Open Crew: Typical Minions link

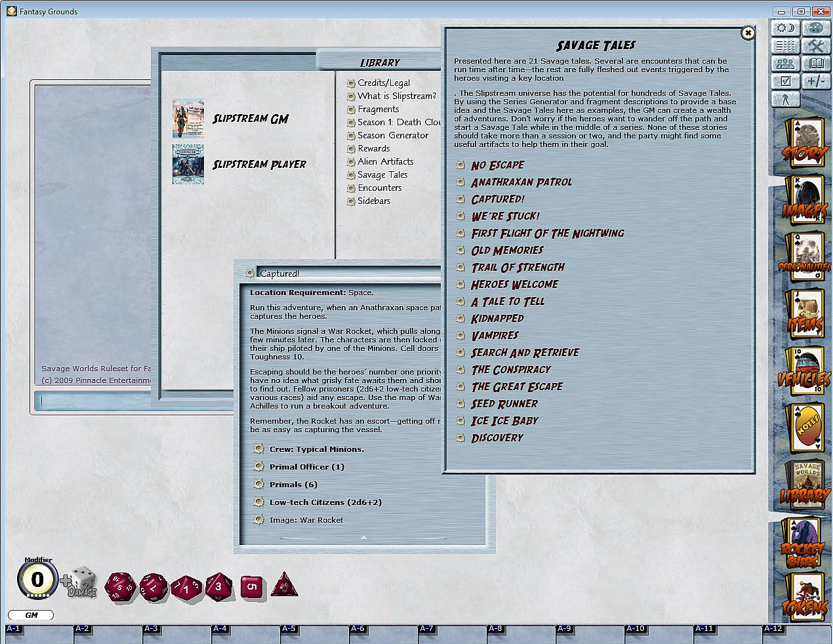[x=316, y=449]
